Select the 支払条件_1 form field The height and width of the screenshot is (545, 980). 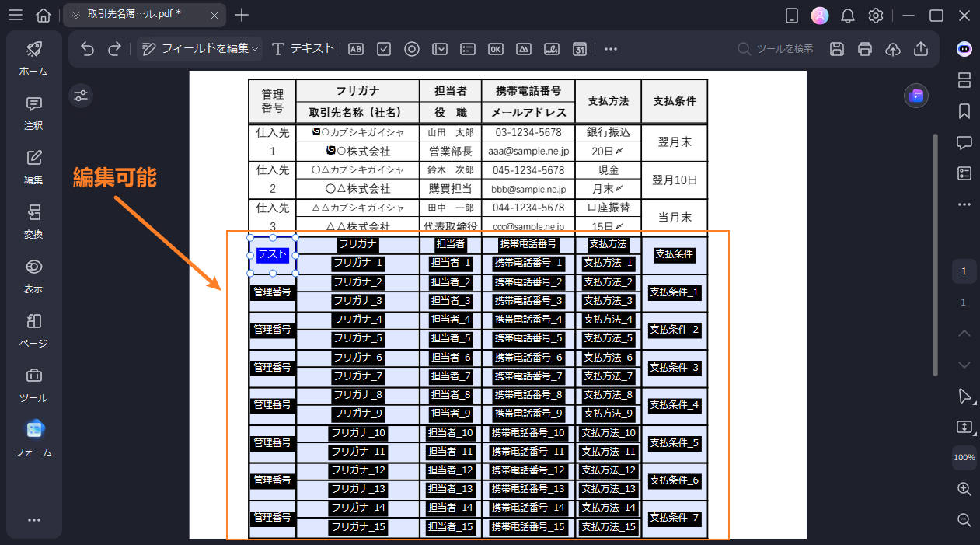674,292
